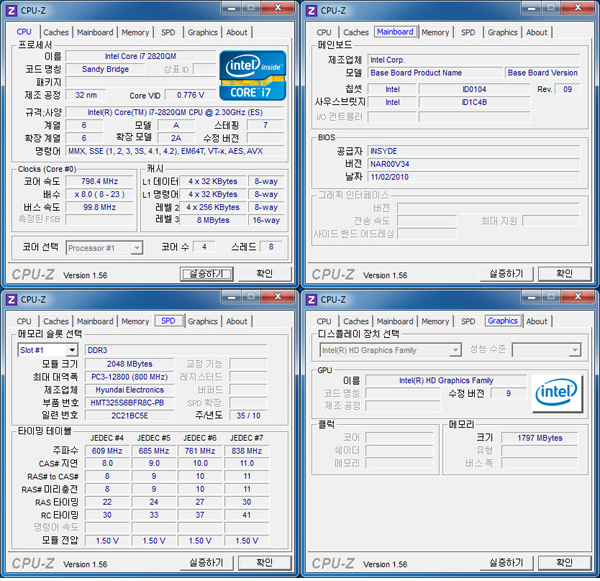The height and width of the screenshot is (581, 600).
Task: Select Mainboard tab in the SPD window
Action: click(95, 321)
